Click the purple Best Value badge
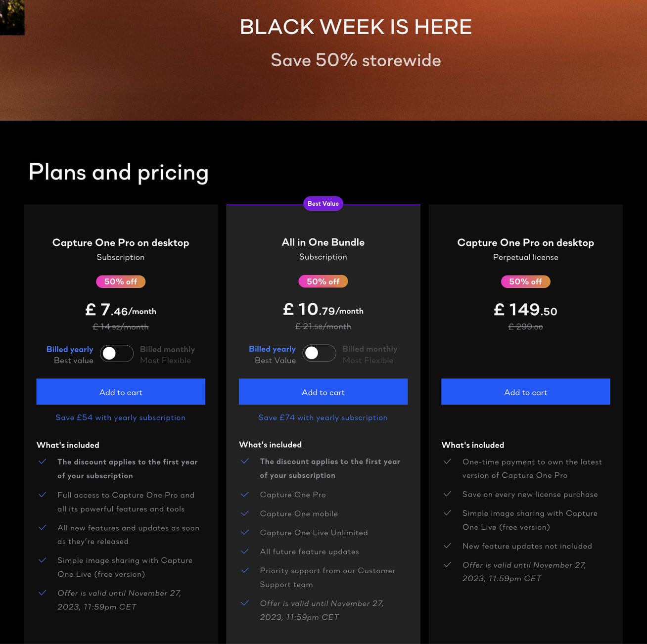The width and height of the screenshot is (647, 644). [x=323, y=203]
